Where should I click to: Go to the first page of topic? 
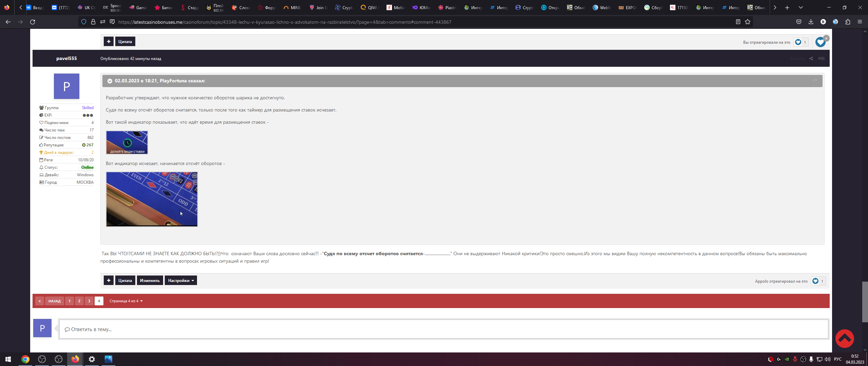tap(40, 301)
